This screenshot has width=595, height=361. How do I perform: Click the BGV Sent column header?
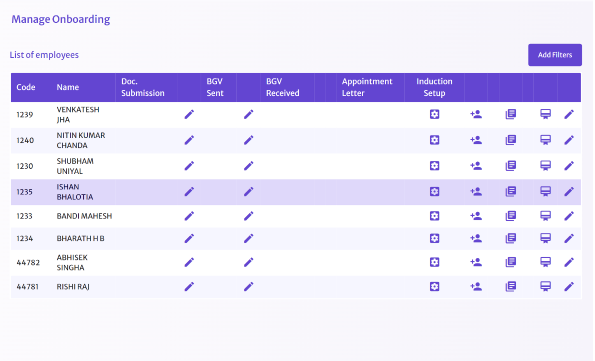coord(215,87)
